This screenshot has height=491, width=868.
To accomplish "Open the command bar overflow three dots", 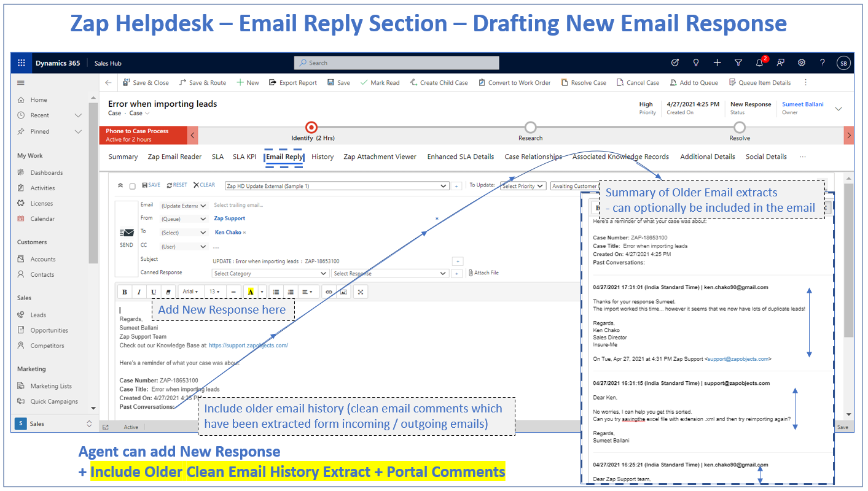I will point(806,82).
